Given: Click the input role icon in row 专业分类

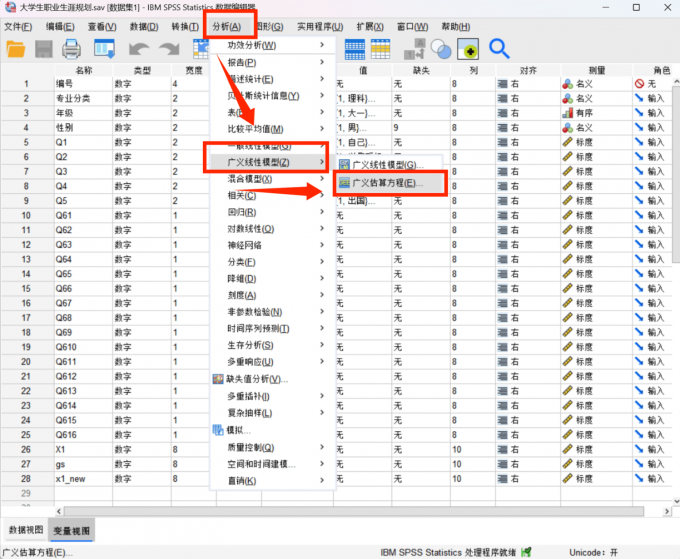Looking at the screenshot, I should click(639, 98).
